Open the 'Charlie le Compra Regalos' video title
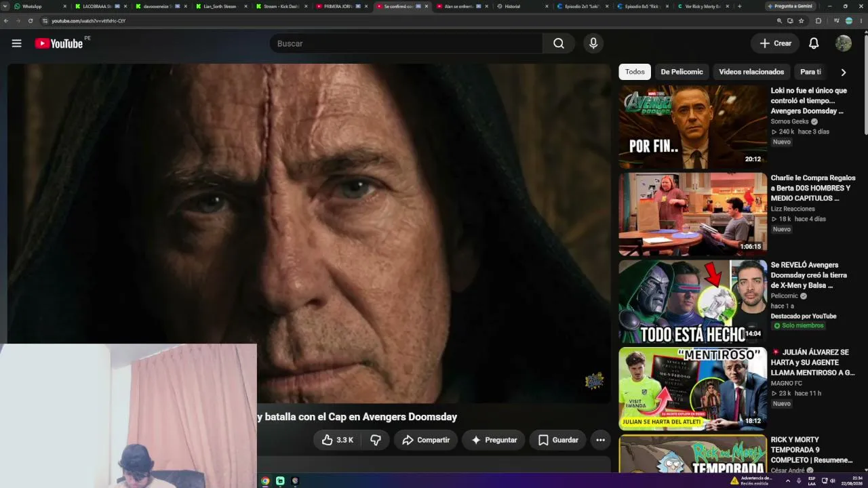 [x=813, y=188]
